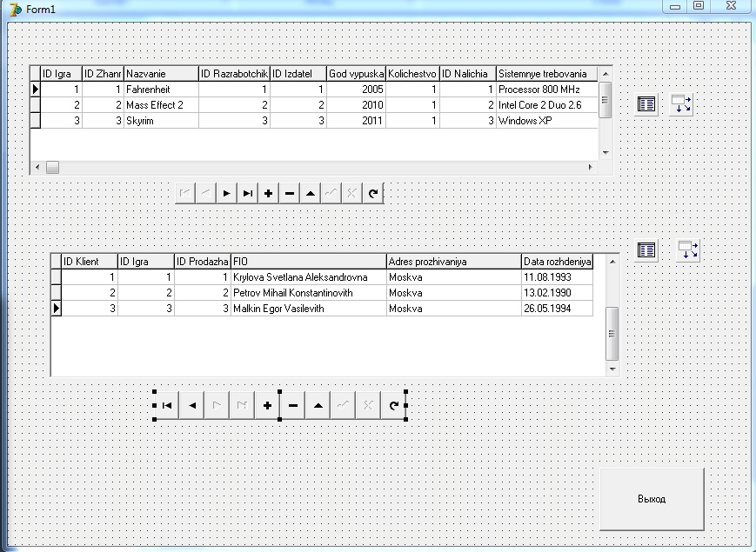Screen dimensions: 756x552
Task: Click Prior record in lower navigator
Action: click(x=192, y=406)
